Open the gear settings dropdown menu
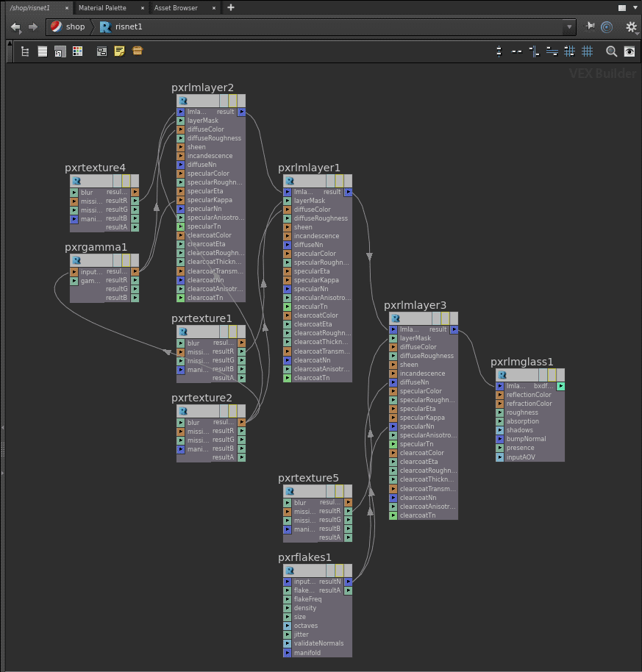Screen dimensions: 642x672 tap(631, 26)
